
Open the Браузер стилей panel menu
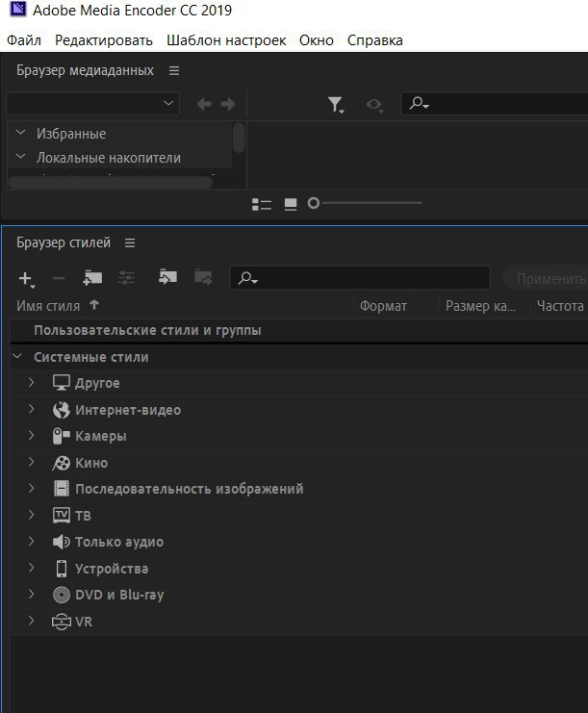click(x=130, y=242)
